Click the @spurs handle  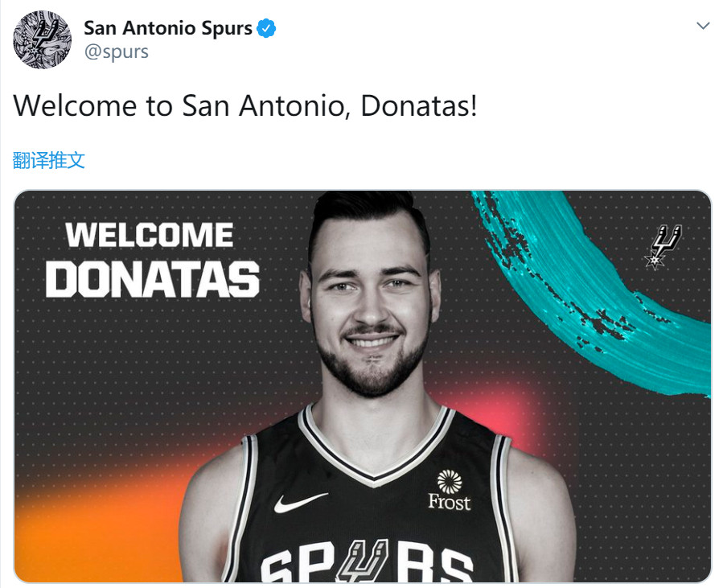(116, 52)
